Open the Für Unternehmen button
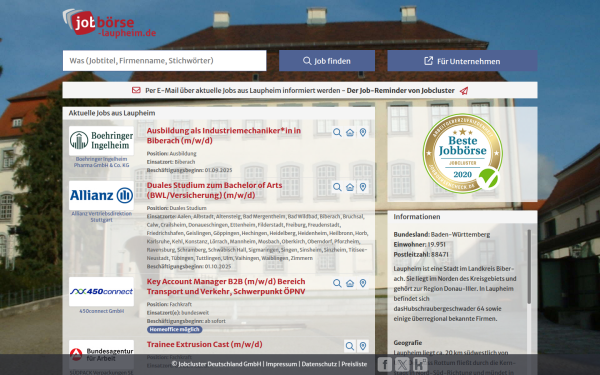 tap(462, 61)
